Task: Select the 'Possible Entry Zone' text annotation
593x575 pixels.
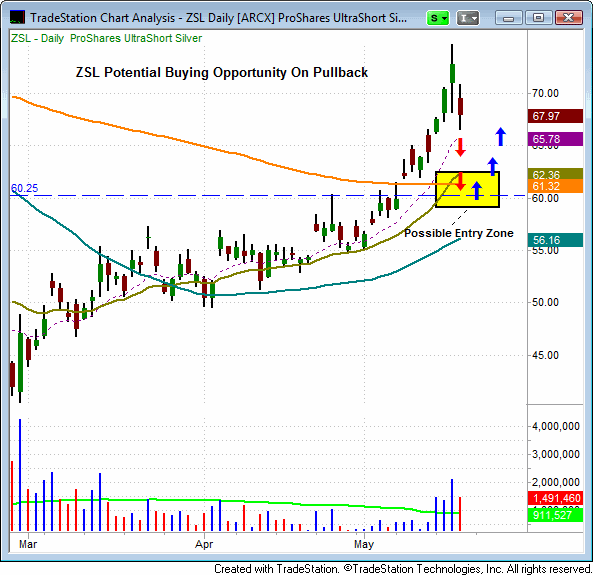Action: coord(459,233)
